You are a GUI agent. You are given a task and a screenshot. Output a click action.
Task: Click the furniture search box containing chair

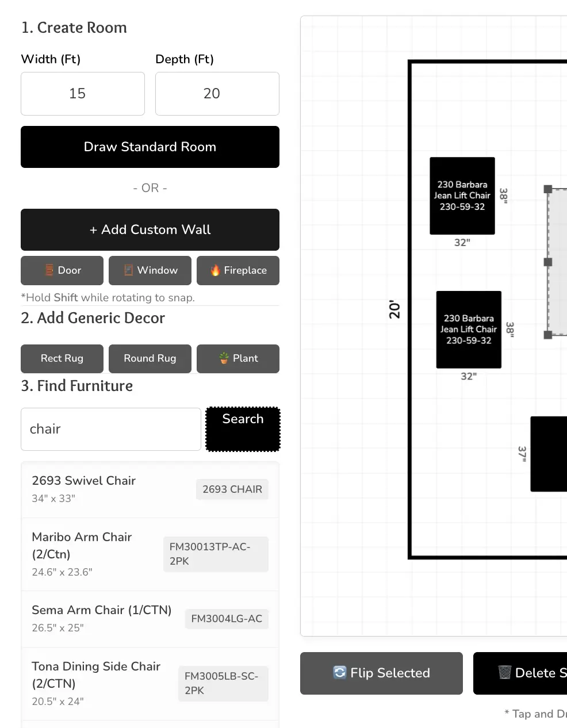pos(111,429)
